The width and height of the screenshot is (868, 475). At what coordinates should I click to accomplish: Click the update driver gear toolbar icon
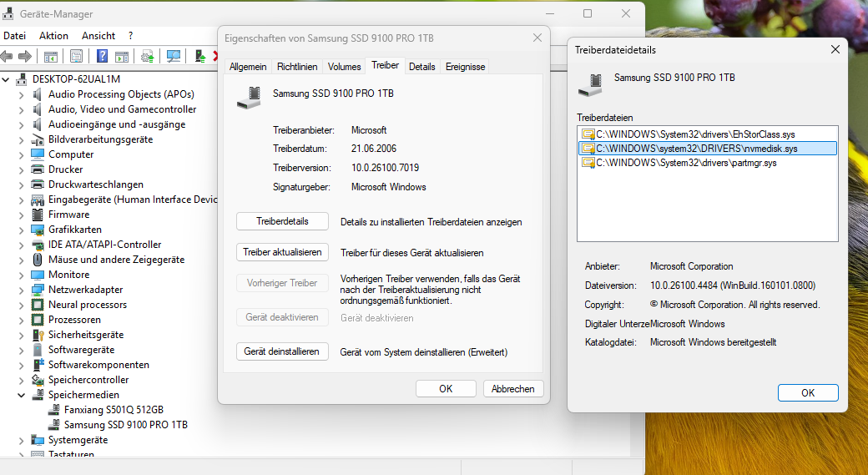click(147, 56)
